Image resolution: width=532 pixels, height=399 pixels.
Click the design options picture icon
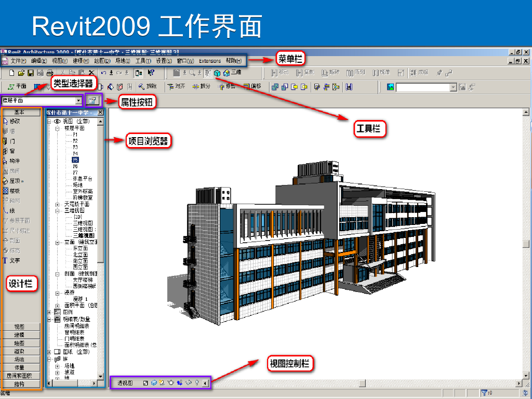click(x=390, y=87)
